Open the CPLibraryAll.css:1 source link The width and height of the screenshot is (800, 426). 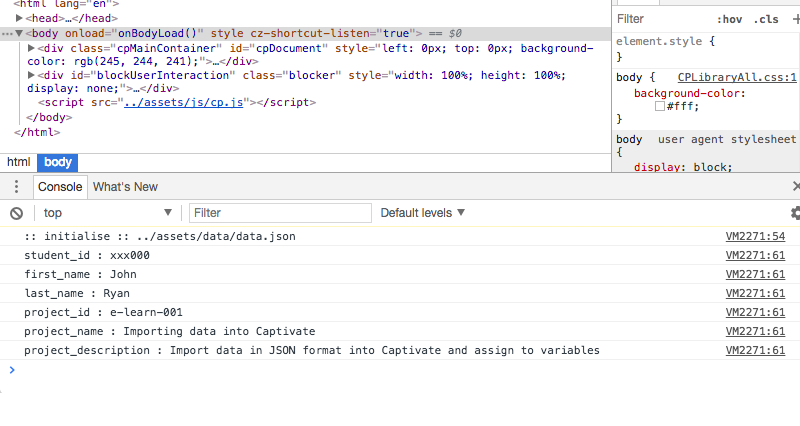(x=737, y=78)
